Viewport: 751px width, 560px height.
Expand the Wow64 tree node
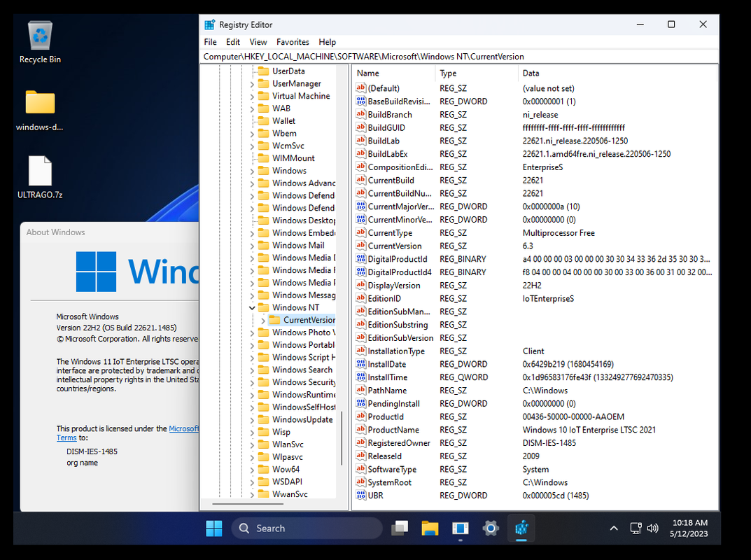coord(253,470)
